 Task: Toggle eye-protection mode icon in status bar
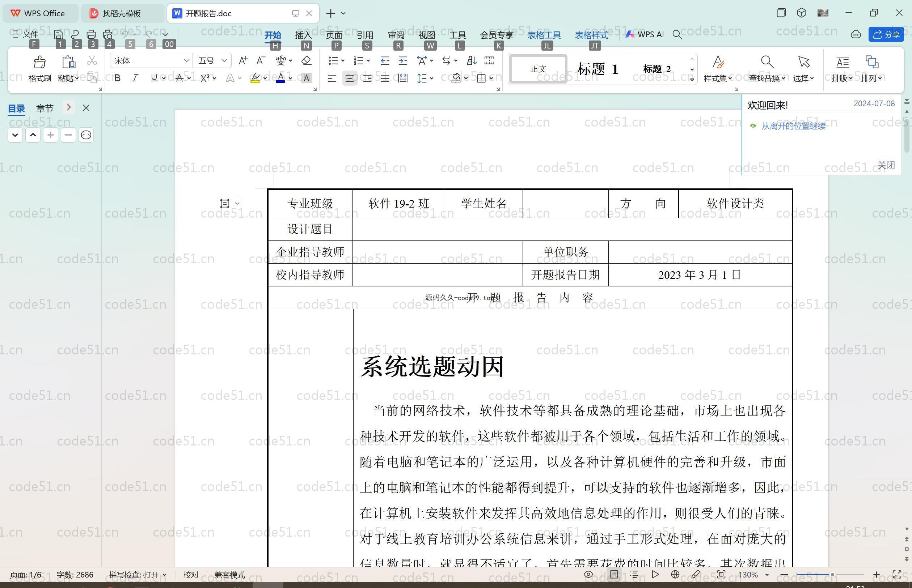pyautogui.click(x=589, y=574)
